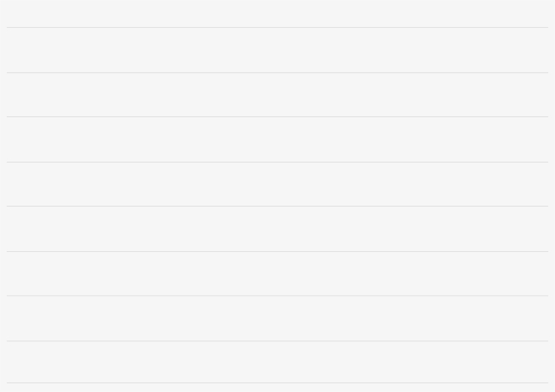Click the sixth horizontal divider line from top
The width and height of the screenshot is (555, 392).
click(x=277, y=251)
